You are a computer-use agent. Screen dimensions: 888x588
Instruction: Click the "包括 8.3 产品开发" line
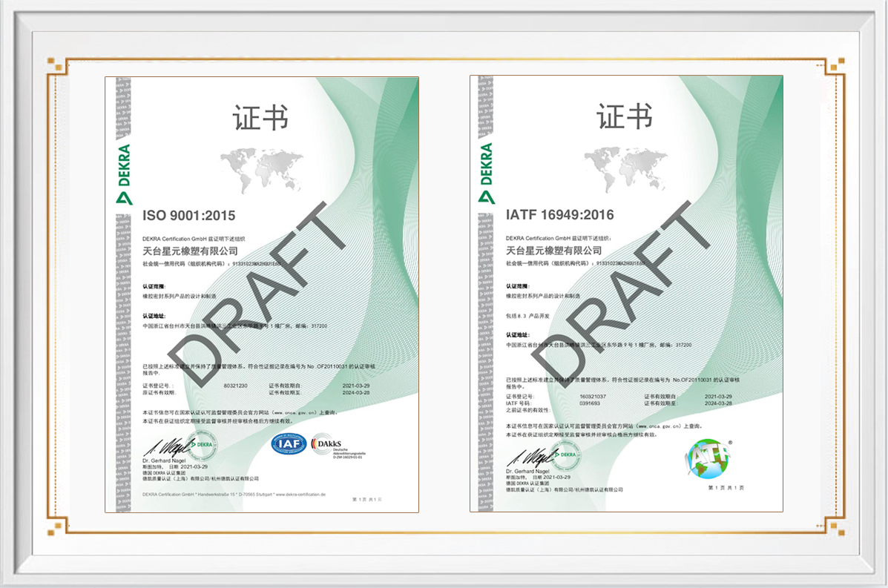tap(527, 316)
